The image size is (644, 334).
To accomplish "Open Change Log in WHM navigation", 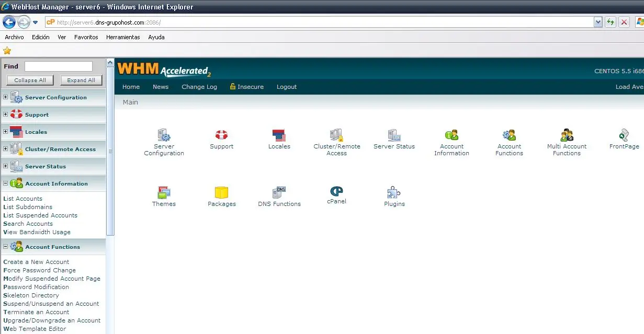I will (199, 87).
